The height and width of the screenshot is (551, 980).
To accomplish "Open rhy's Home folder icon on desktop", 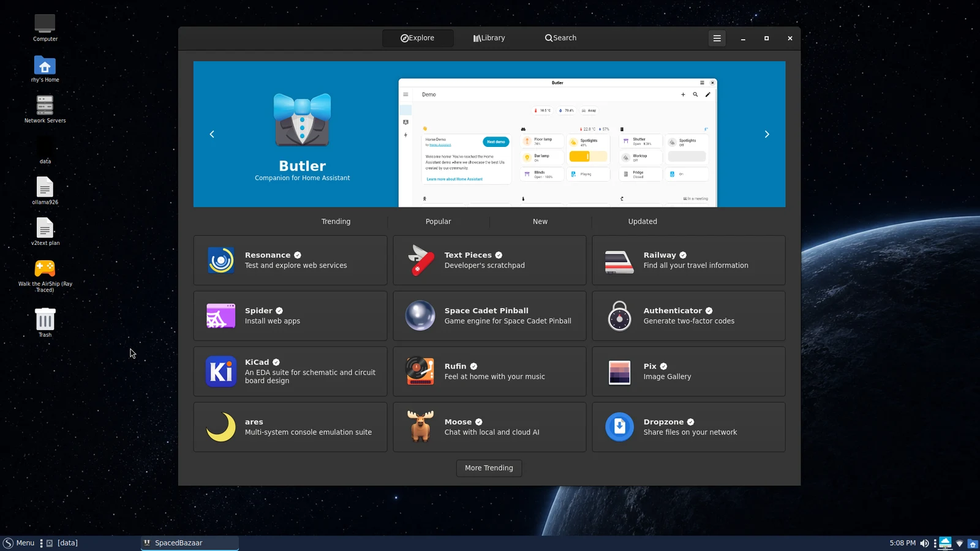I will (45, 64).
